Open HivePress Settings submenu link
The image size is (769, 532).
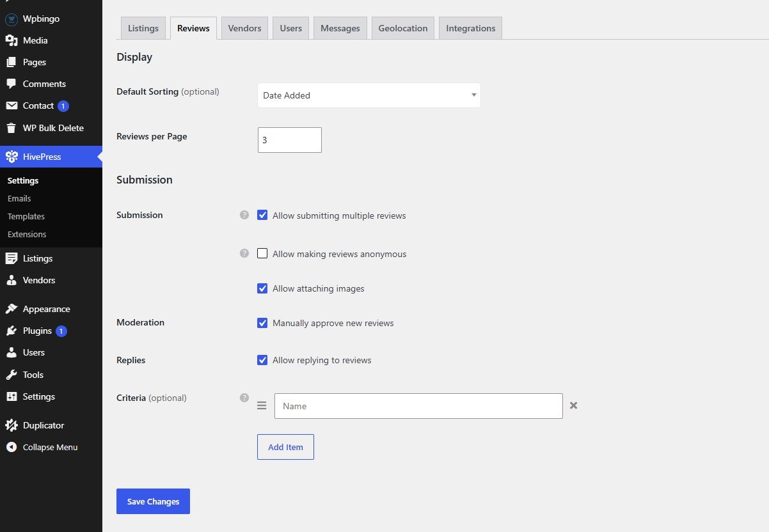23,180
